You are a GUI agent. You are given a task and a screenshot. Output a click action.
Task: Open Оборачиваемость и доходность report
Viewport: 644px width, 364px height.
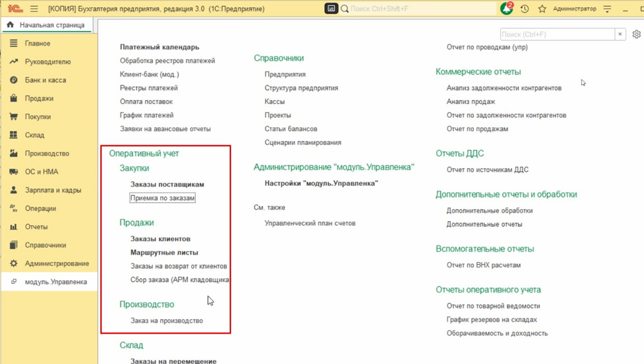(x=497, y=334)
